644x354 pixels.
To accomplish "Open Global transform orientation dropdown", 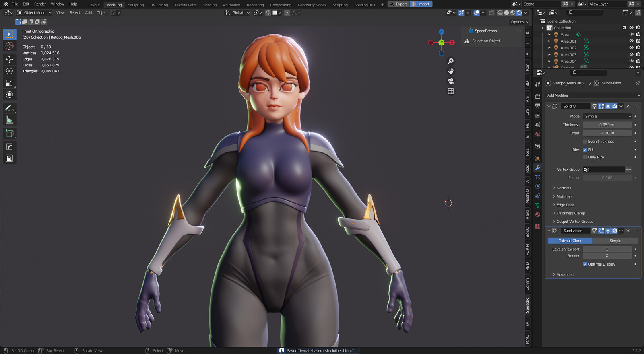I will point(237,13).
